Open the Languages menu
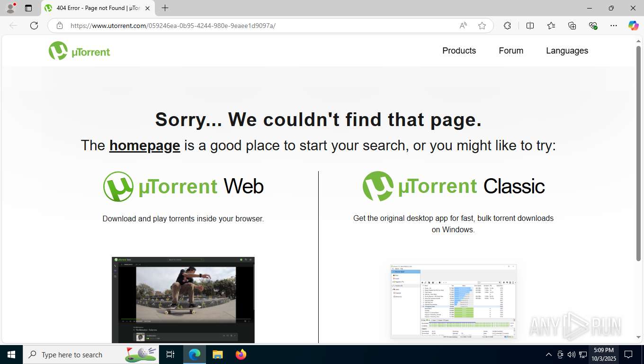 [567, 51]
